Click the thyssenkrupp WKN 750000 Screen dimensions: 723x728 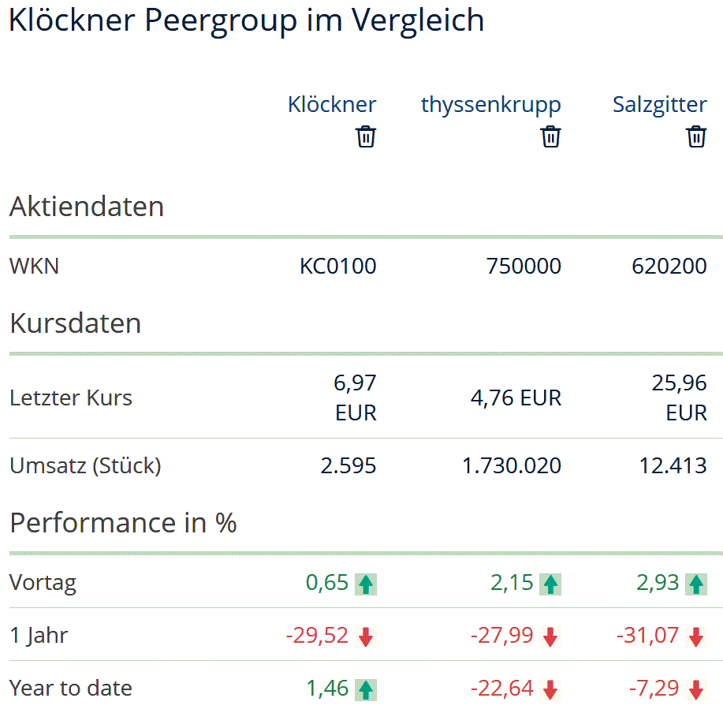pyautogui.click(x=524, y=267)
